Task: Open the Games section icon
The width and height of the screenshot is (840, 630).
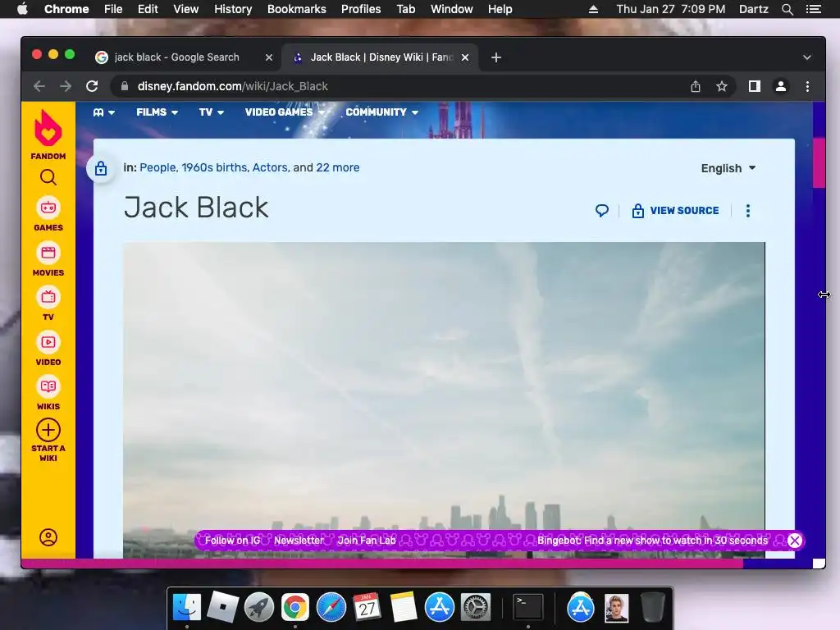Action: click(x=48, y=208)
